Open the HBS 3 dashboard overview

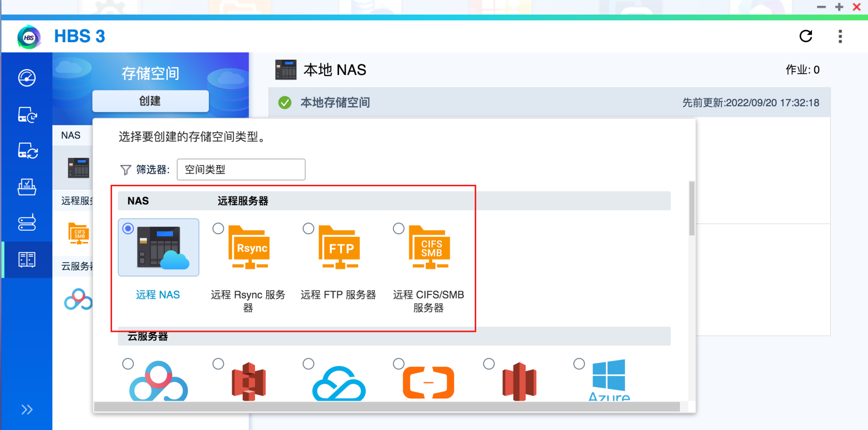[27, 77]
